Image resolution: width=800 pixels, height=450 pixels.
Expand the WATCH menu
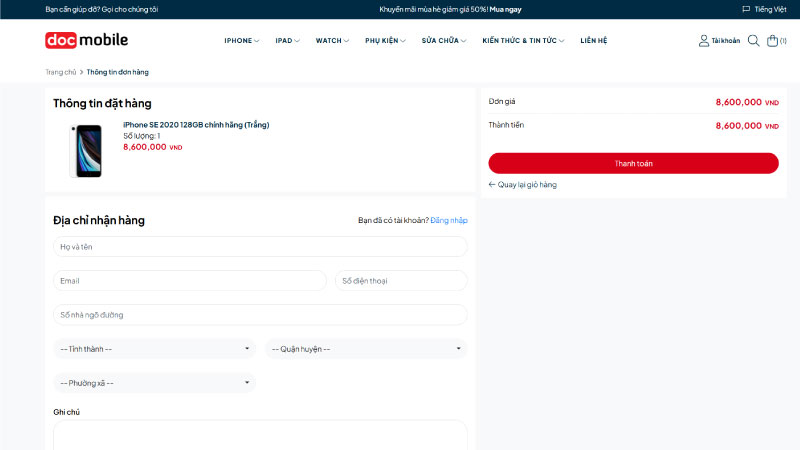click(332, 41)
